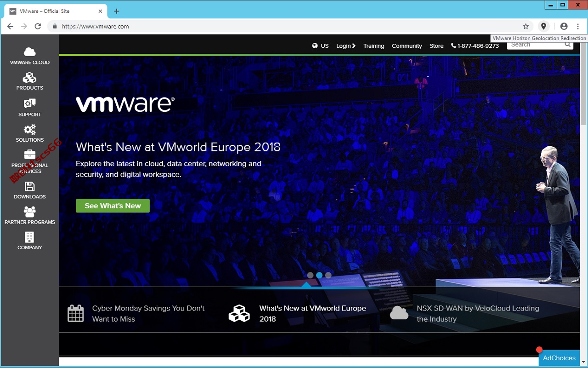
Task: Select the third carousel dot
Action: pos(328,275)
